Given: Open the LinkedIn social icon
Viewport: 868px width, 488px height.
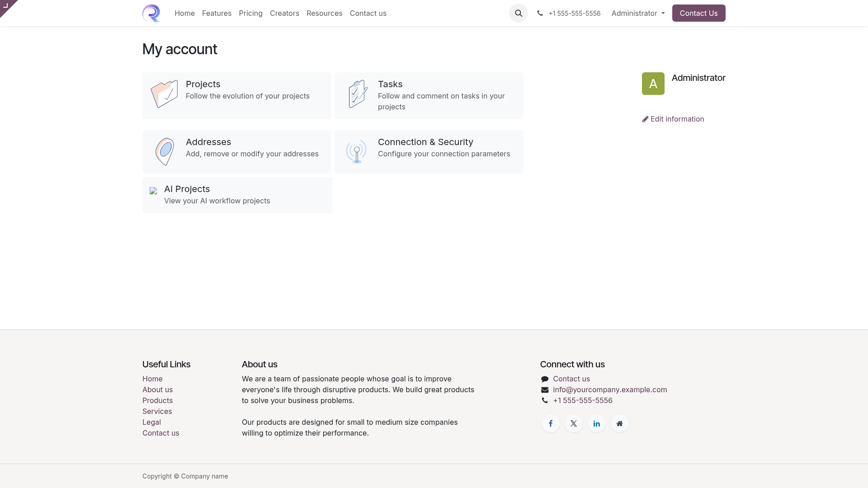Looking at the screenshot, I should click(x=597, y=423).
